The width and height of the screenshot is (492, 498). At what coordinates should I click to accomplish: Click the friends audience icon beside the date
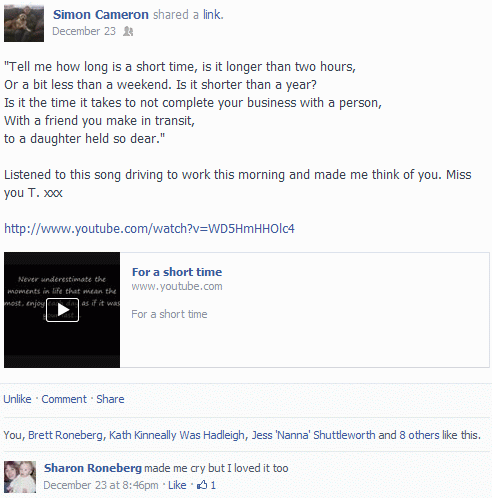128,31
